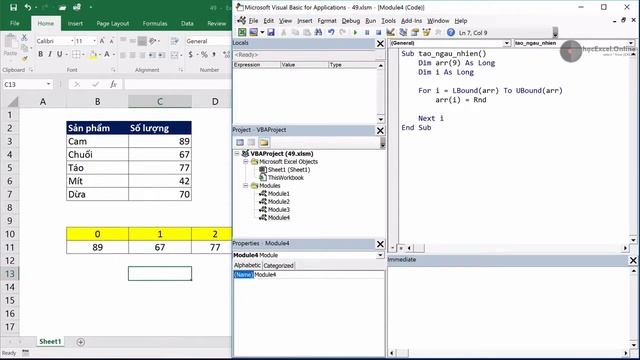
Task: Select Module4 in project tree
Action: point(278,218)
